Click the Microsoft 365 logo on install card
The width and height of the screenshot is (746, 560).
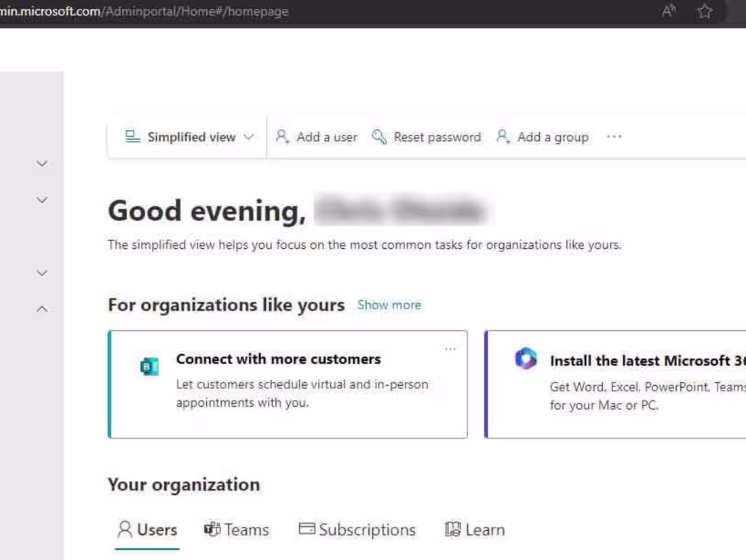click(x=526, y=359)
